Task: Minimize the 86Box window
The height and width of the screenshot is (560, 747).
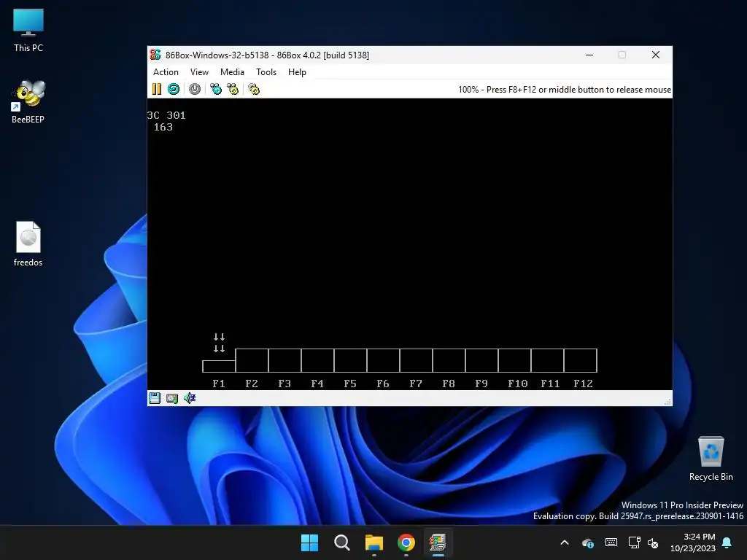Action: (589, 55)
